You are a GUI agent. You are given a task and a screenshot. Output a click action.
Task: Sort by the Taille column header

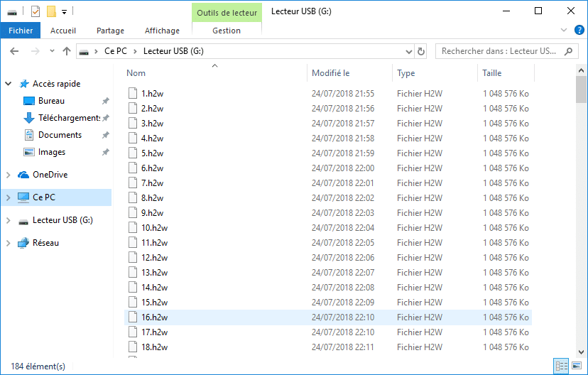[x=491, y=73]
